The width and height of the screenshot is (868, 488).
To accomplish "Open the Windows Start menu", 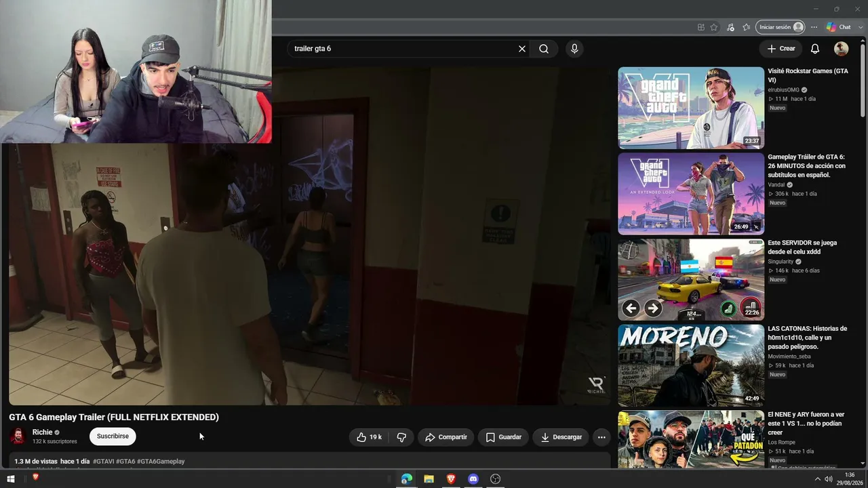I will click(x=11, y=479).
